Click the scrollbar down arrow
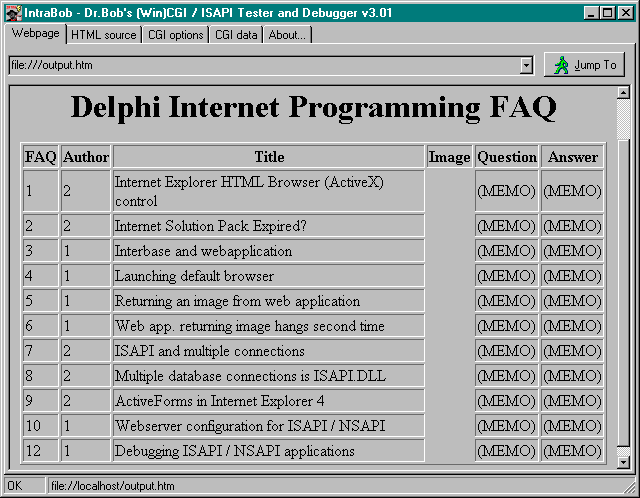 [623, 462]
